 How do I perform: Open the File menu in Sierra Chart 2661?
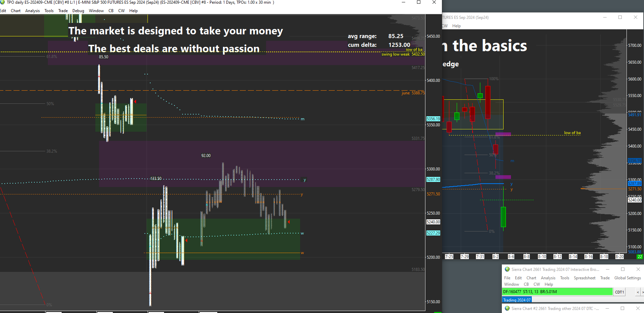point(507,278)
